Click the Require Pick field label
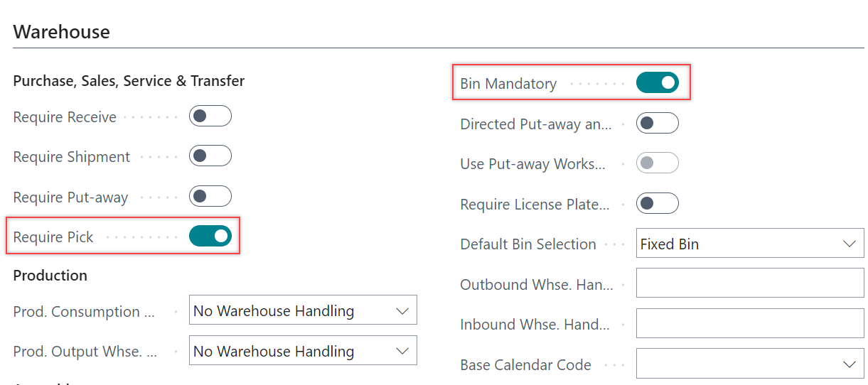Viewport: 868px width, 385px height. (53, 237)
